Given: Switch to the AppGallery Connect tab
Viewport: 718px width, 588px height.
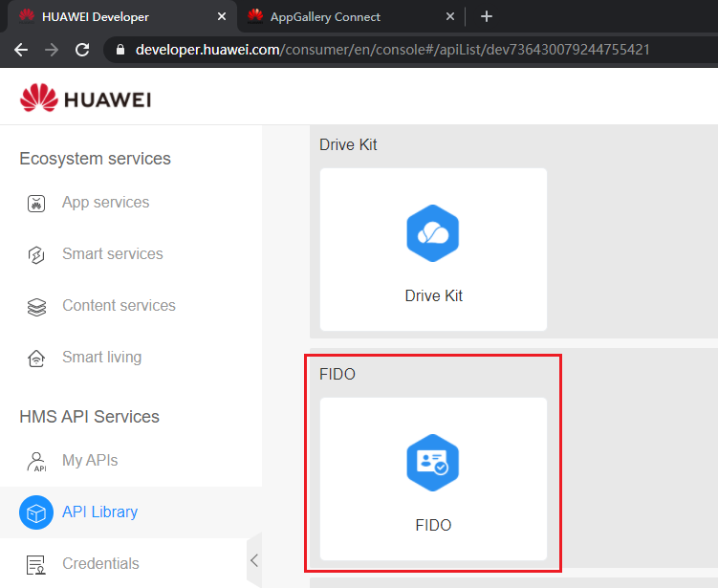Looking at the screenshot, I should pos(325,16).
